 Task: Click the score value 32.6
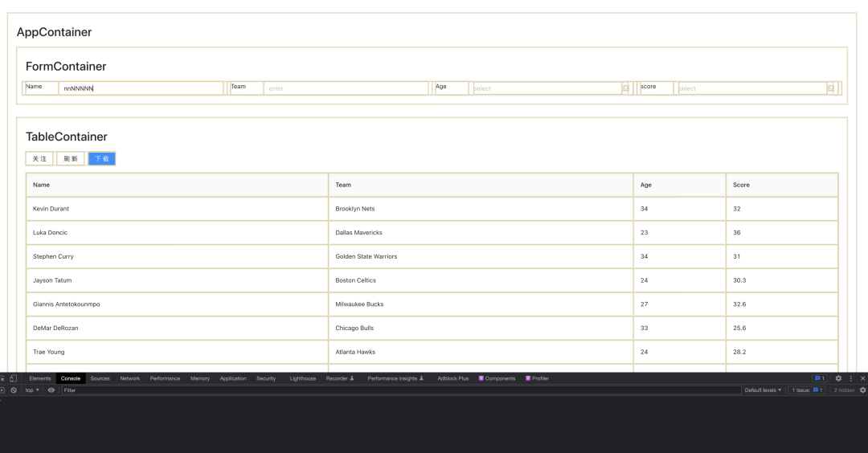click(739, 304)
